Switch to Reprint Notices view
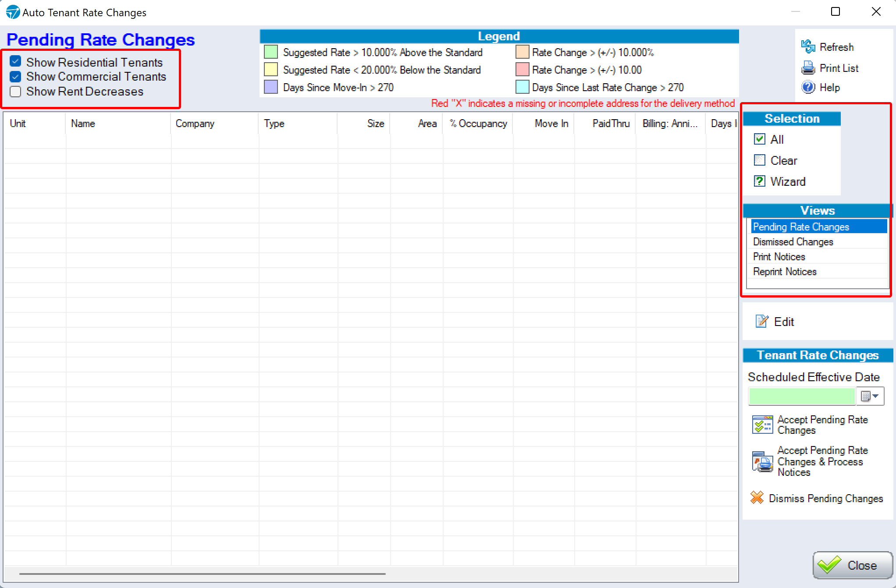 click(818, 272)
